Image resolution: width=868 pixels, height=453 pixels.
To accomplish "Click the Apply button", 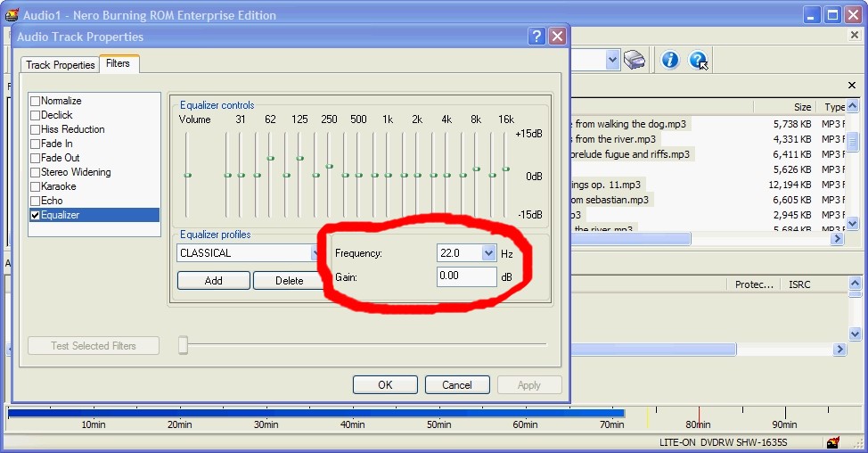I will (x=529, y=385).
